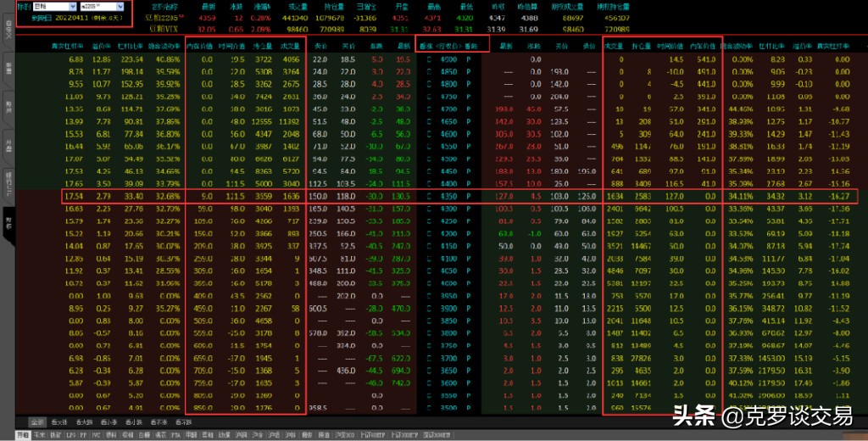Switch to the 橡胶 bottom tab
This screenshot has height=441, width=868.
tap(305, 435)
